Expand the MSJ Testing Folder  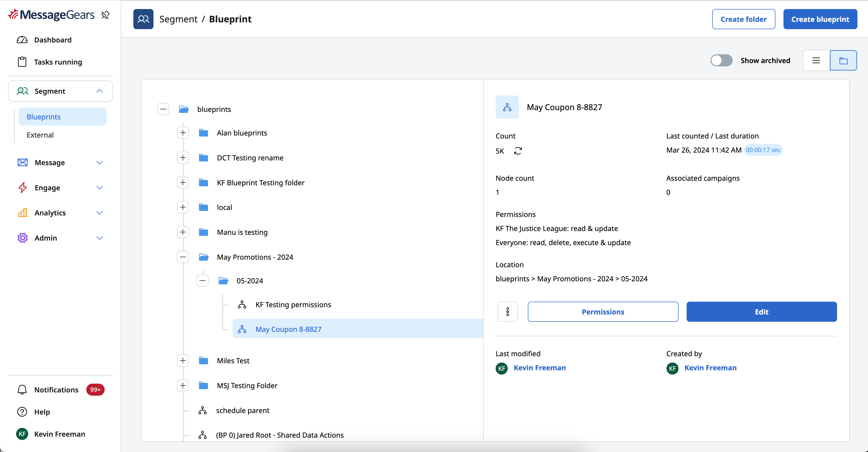tap(183, 385)
